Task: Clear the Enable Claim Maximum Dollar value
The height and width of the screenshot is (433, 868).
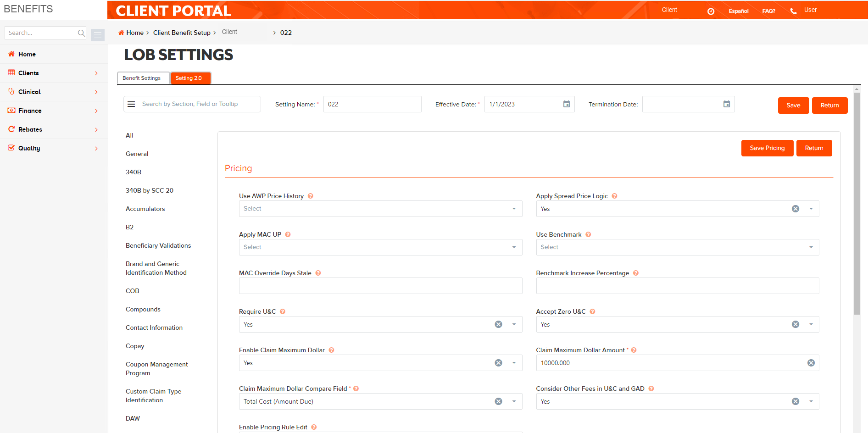Action: (x=498, y=363)
